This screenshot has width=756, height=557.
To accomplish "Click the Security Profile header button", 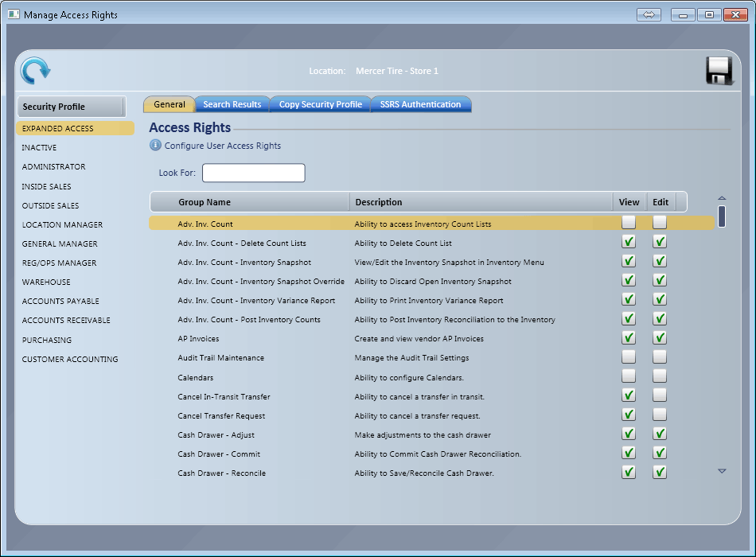I will [x=72, y=107].
